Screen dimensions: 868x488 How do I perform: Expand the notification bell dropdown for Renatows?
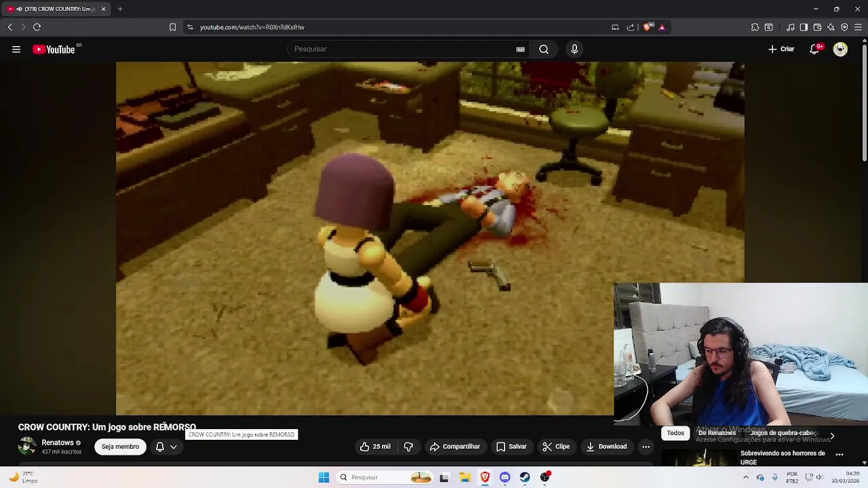tap(167, 447)
